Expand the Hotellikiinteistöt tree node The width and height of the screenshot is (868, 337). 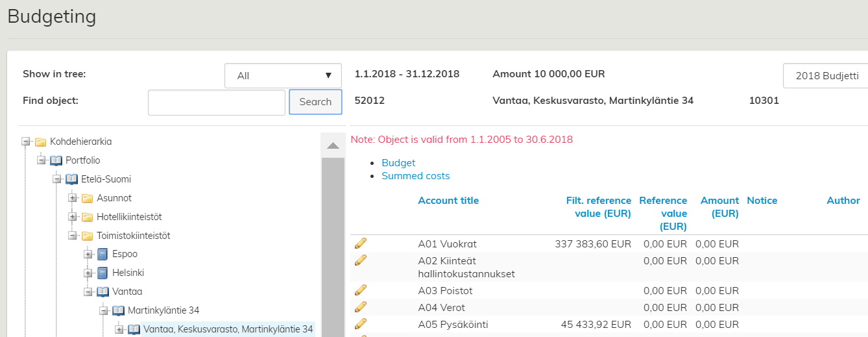point(72,217)
